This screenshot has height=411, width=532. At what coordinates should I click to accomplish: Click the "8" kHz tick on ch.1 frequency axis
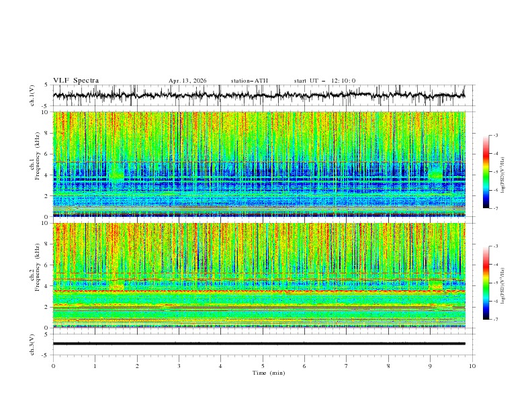coord(47,133)
